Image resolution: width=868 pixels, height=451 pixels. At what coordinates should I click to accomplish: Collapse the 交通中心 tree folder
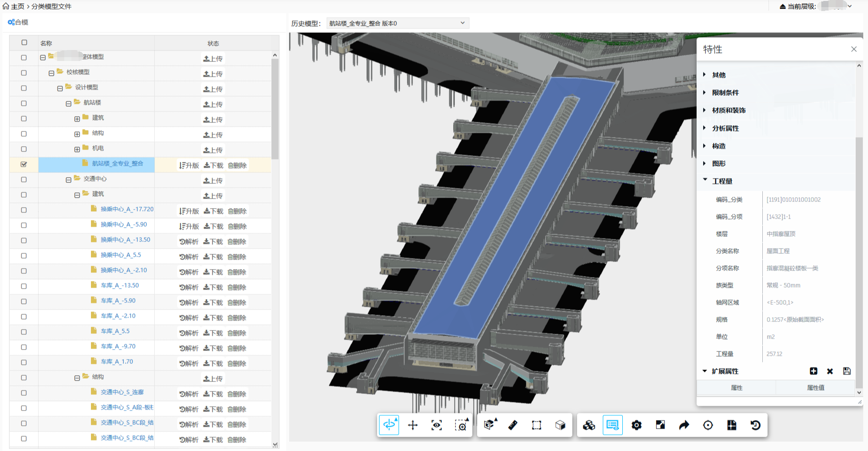coord(69,180)
